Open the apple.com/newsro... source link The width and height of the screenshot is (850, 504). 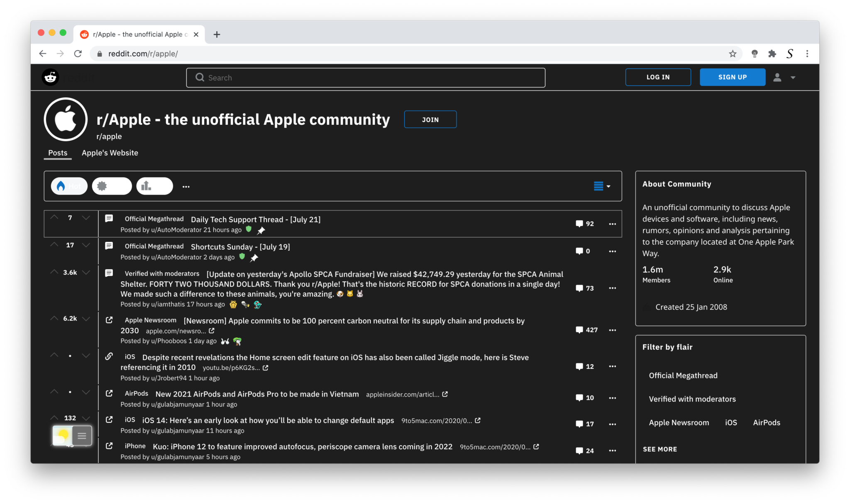pos(180,331)
